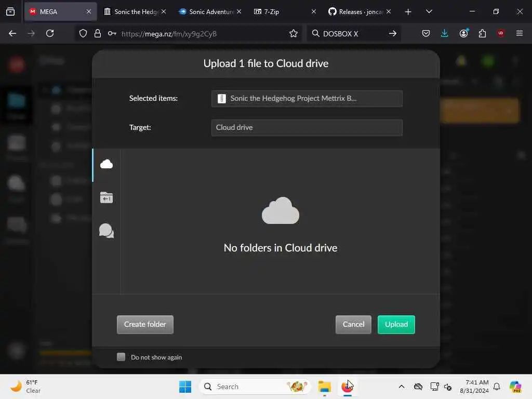The image size is (532, 399).
Task: Open File Explorer from taskbar
Action: click(324, 387)
